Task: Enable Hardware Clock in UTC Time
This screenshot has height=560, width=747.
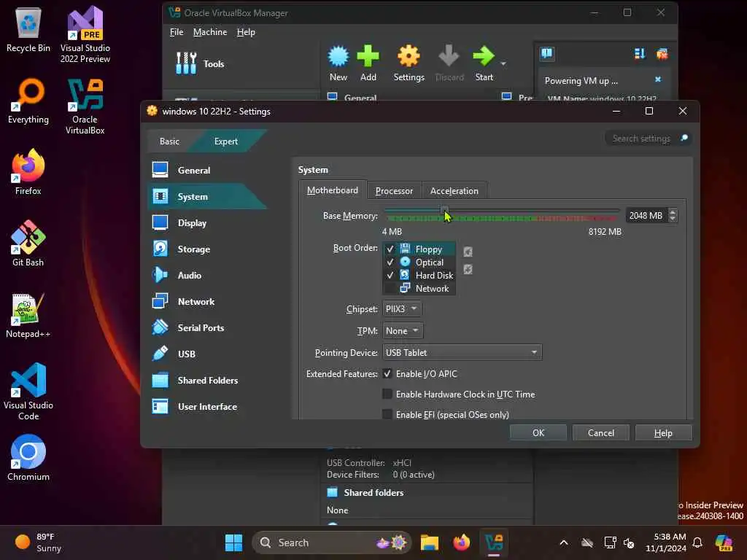Action: tap(387, 394)
